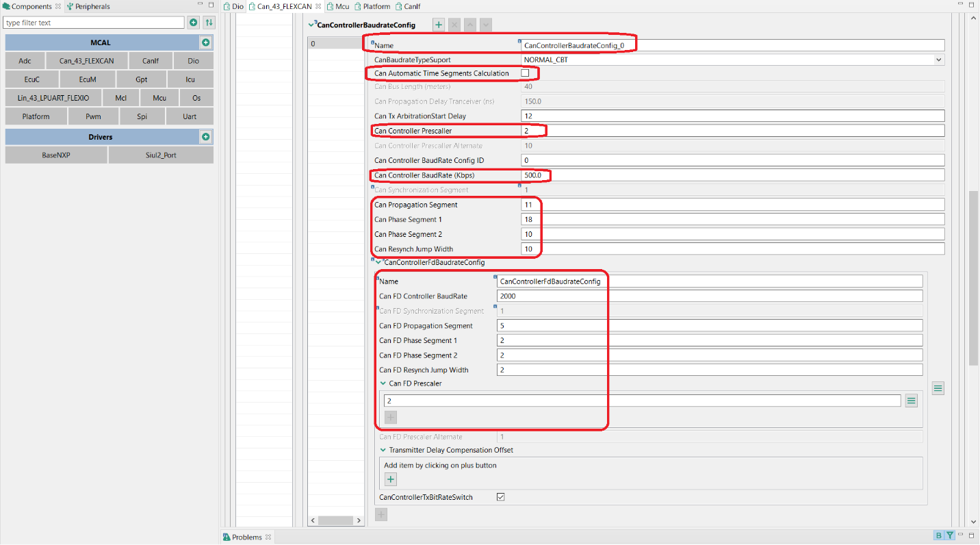Click the green plus icon next to Drivers
Image resolution: width=980 pixels, height=545 pixels.
tap(205, 136)
